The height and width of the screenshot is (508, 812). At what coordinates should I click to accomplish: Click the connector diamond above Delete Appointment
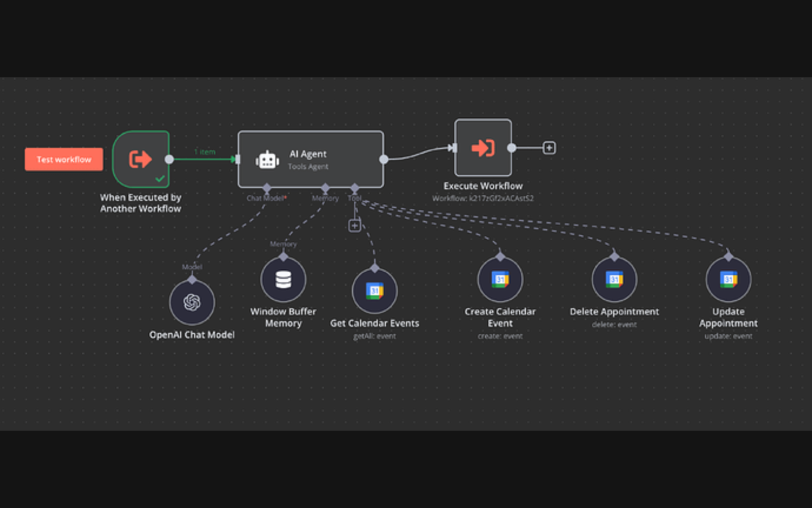[x=614, y=257]
